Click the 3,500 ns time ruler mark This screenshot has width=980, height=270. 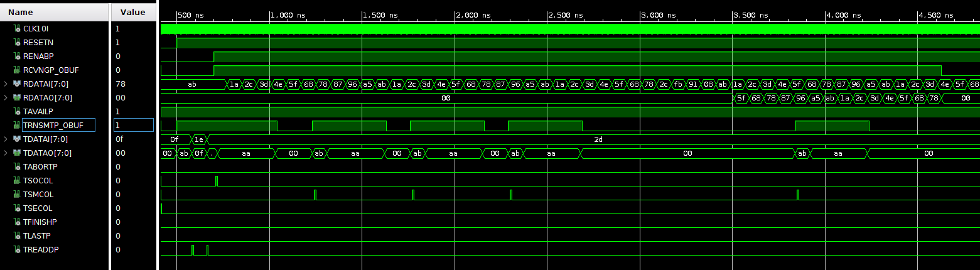tap(751, 14)
